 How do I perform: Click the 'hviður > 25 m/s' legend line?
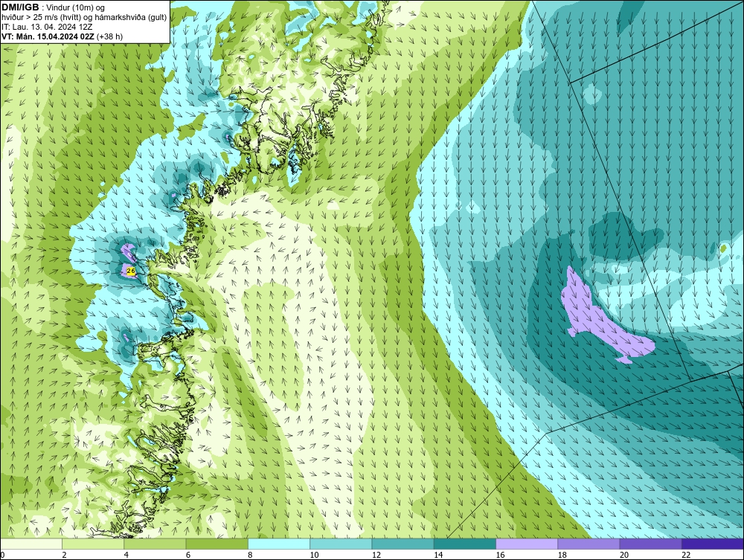click(84, 17)
